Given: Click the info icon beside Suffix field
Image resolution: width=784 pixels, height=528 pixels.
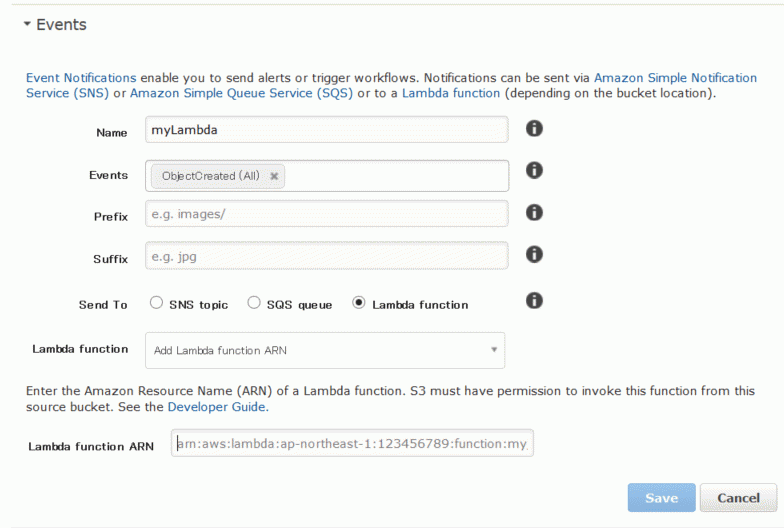Looking at the screenshot, I should point(534,254).
